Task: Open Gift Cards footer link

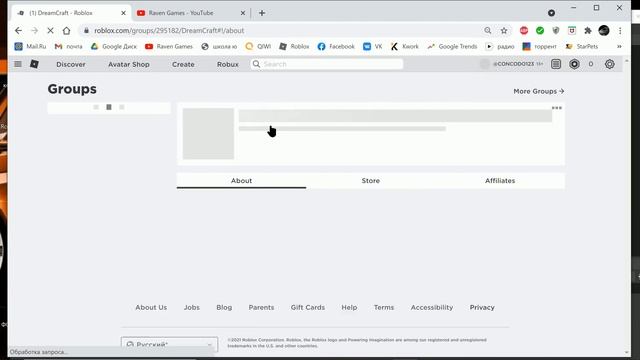Action: pos(308,308)
